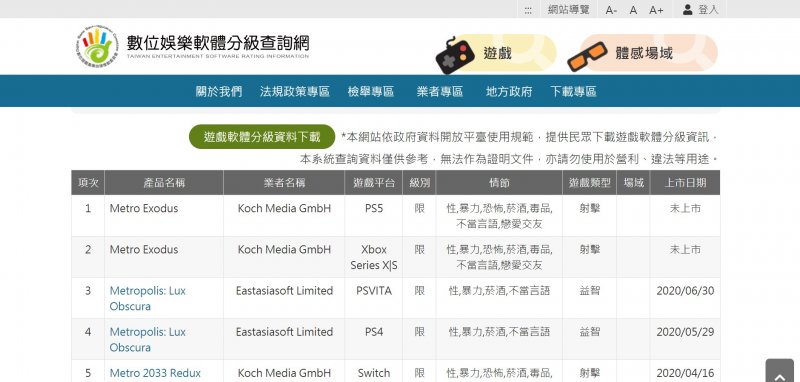800x382 pixels.
Task: Click the 遊戲平台 column header
Action: click(x=373, y=183)
